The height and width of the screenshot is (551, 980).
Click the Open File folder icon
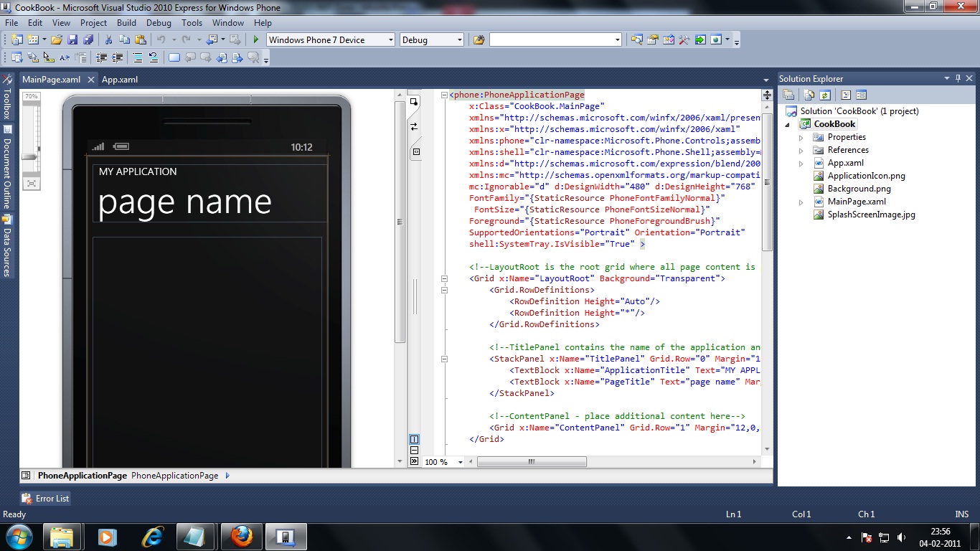[x=57, y=39]
